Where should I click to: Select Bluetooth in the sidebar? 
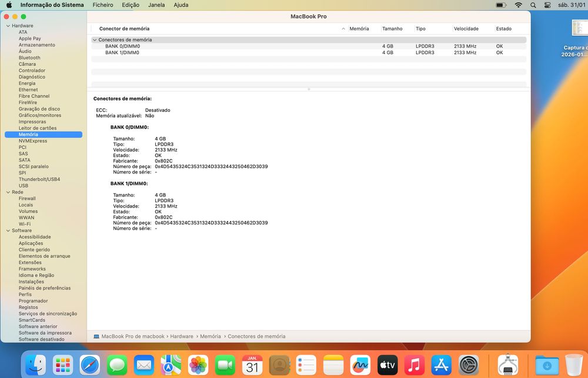coord(29,58)
